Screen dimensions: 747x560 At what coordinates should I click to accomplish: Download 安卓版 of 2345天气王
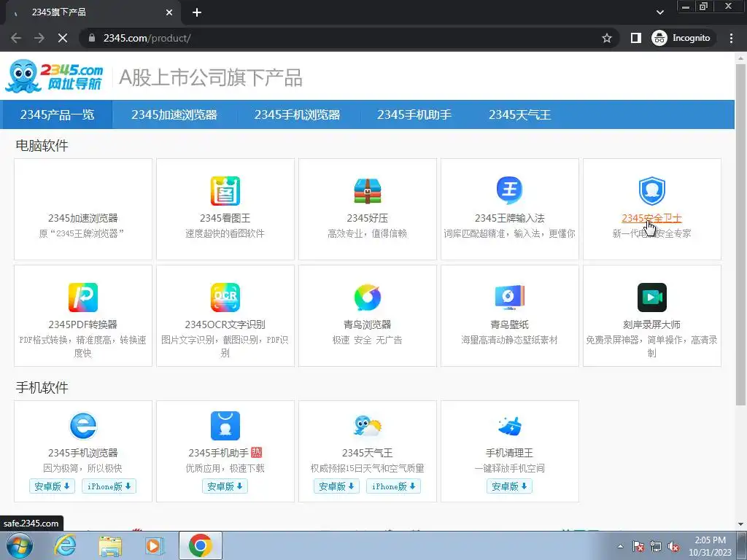(336, 486)
